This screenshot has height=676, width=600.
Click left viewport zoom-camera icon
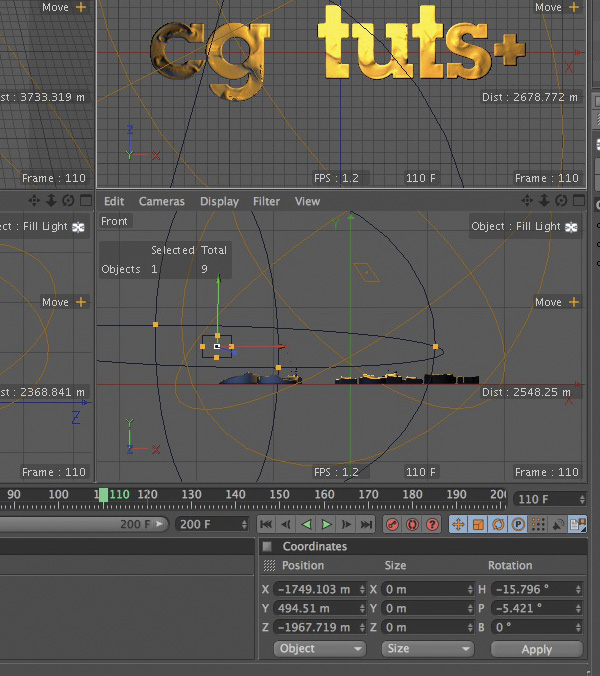tap(51, 200)
